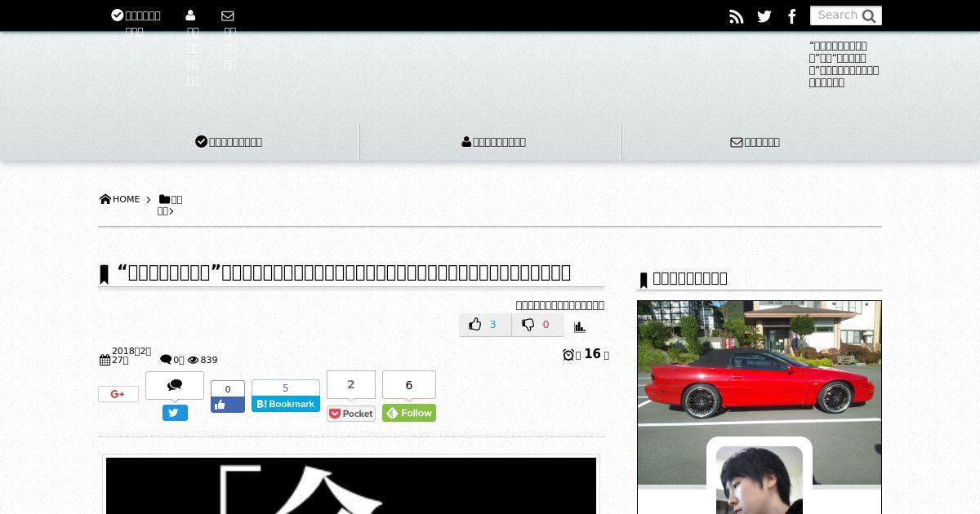Go to HOME breadcrumb link
This screenshot has width=980, height=514.
(120, 199)
